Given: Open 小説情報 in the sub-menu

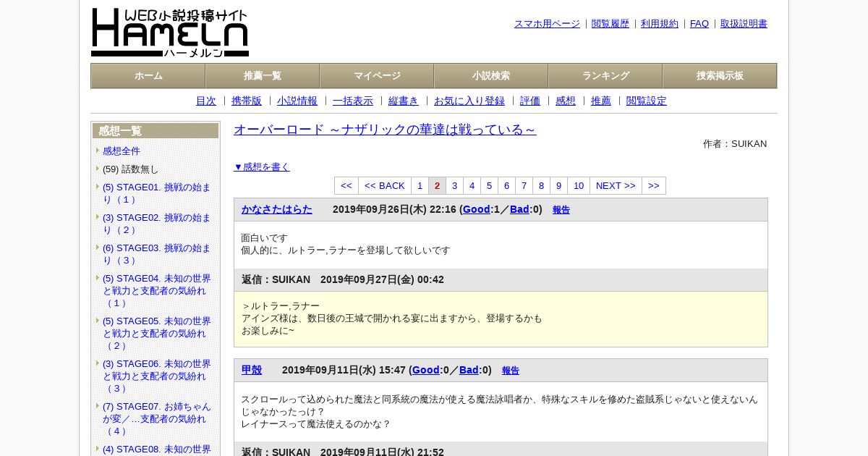Looking at the screenshot, I should click(297, 101).
